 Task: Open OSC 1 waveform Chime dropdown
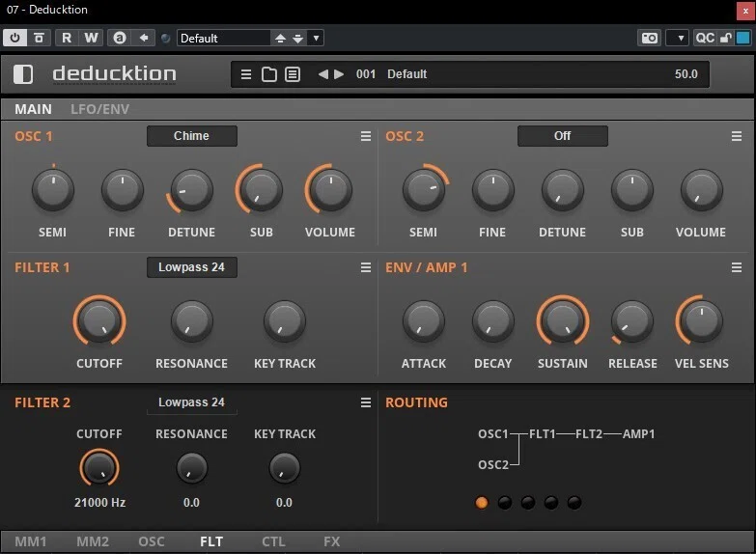coord(192,136)
